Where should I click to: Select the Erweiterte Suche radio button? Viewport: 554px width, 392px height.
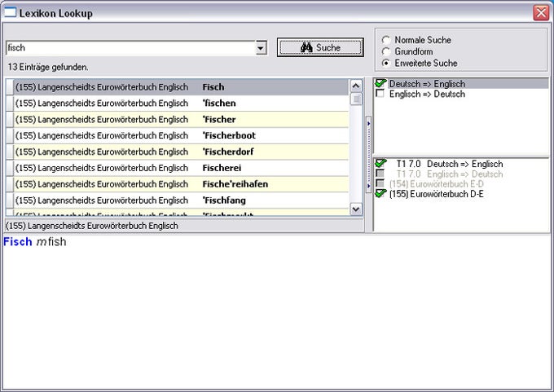[x=386, y=64]
